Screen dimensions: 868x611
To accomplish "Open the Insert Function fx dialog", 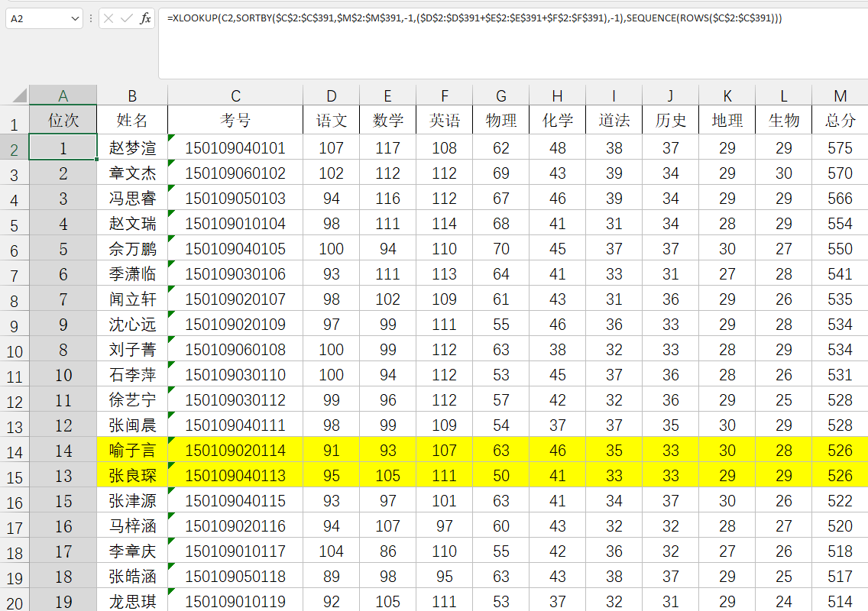I will coord(145,19).
